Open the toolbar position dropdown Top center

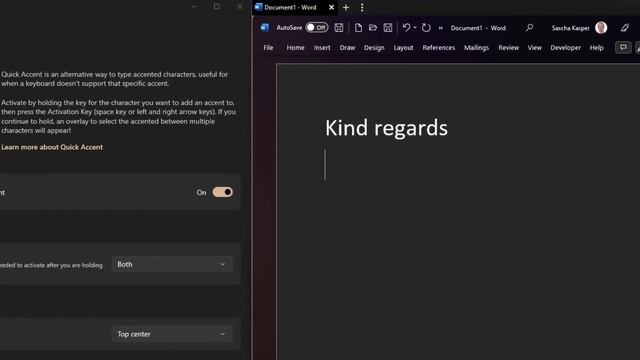pyautogui.click(x=172, y=334)
